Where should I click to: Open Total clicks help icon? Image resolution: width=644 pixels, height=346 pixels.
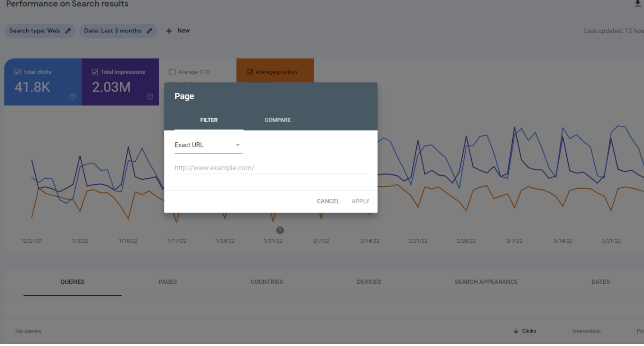pyautogui.click(x=73, y=96)
